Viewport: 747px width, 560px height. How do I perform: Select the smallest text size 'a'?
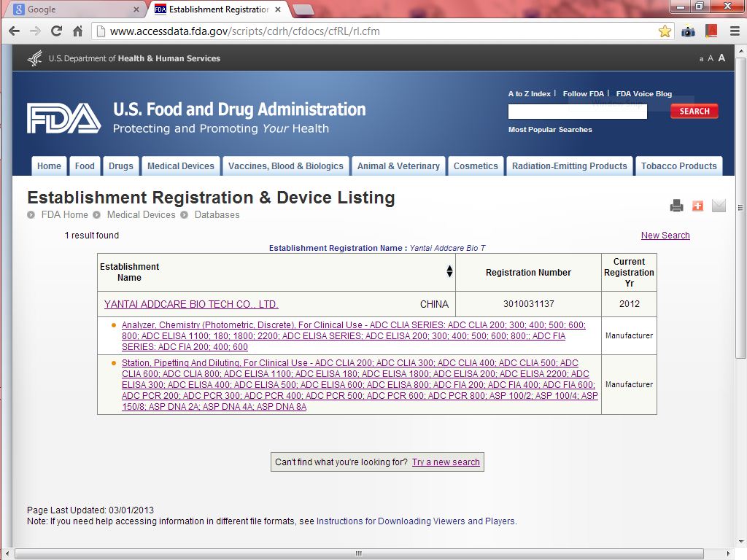coord(701,59)
